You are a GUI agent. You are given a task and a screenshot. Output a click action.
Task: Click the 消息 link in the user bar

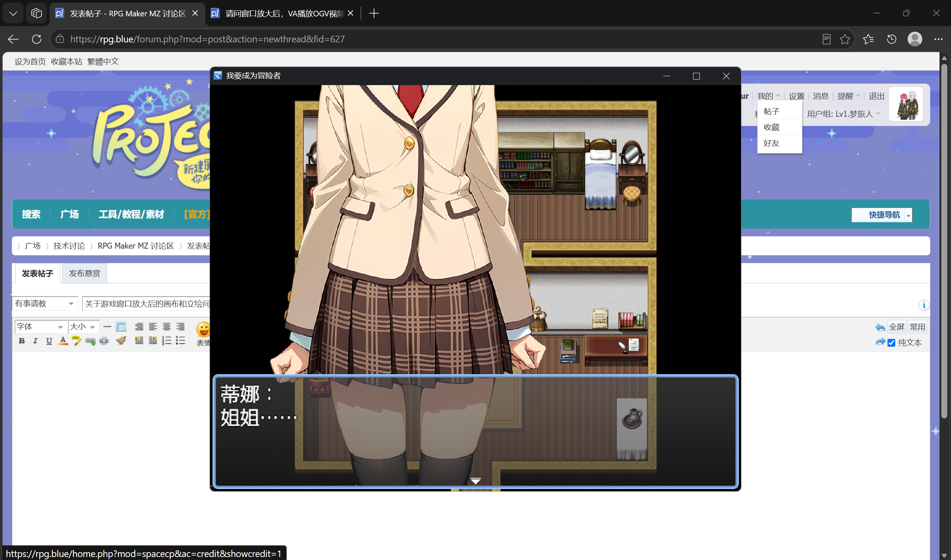coord(821,96)
